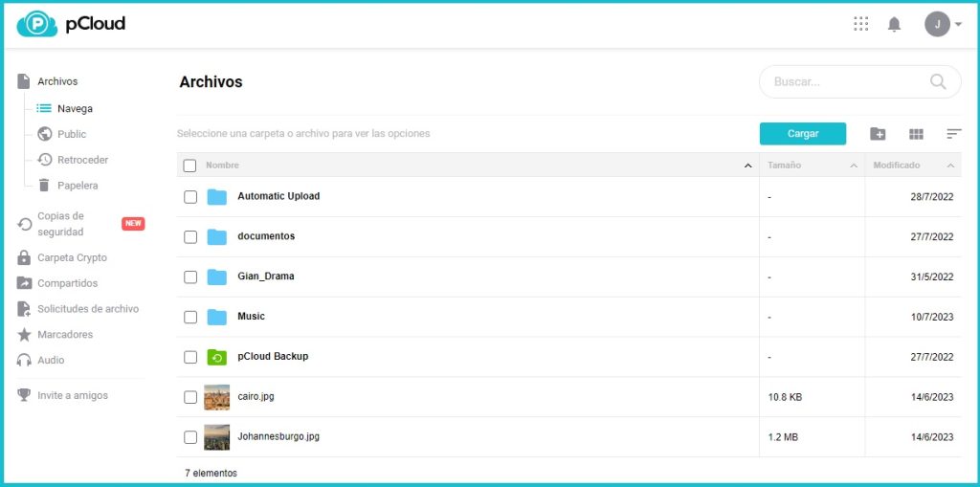Open the Music folder name
980x487 pixels.
point(252,317)
